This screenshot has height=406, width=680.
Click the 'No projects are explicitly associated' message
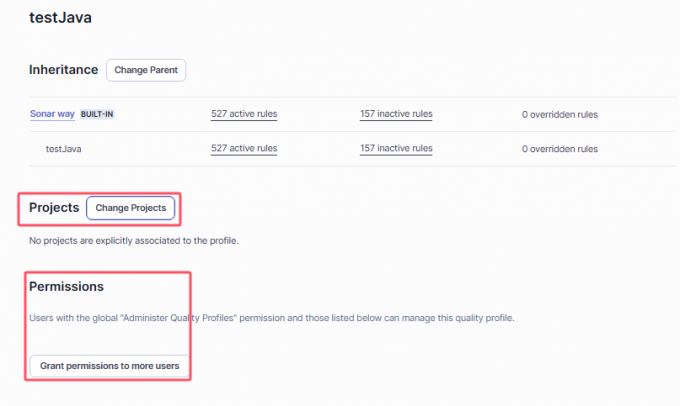click(x=134, y=241)
